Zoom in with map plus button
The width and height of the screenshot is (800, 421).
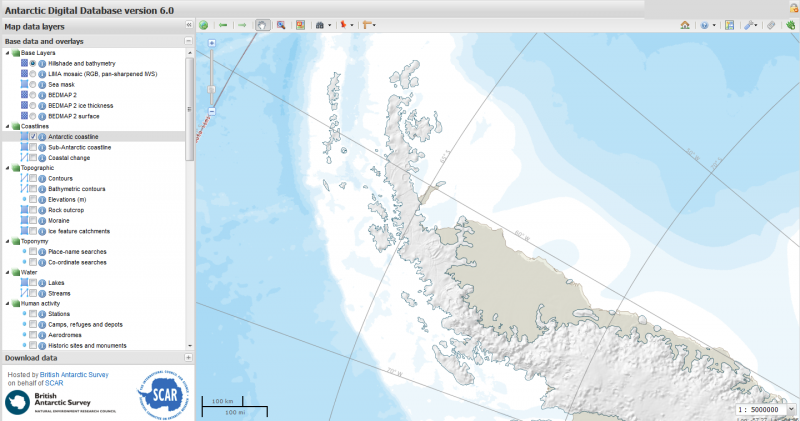tap(212, 44)
